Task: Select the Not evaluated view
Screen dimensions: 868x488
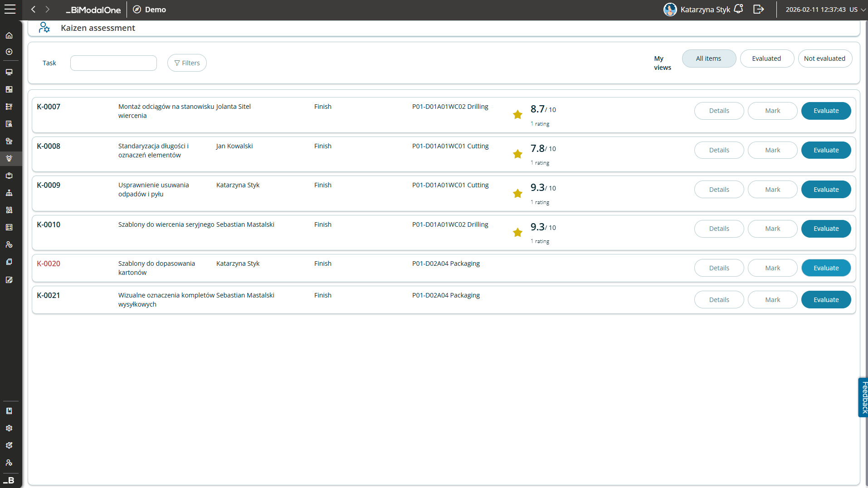Action: click(824, 59)
